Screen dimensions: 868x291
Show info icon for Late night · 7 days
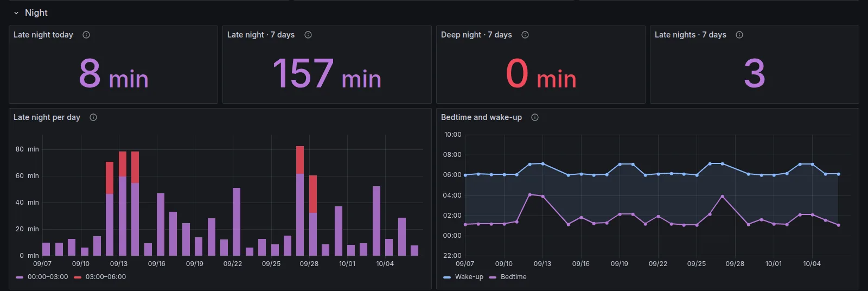(x=308, y=35)
